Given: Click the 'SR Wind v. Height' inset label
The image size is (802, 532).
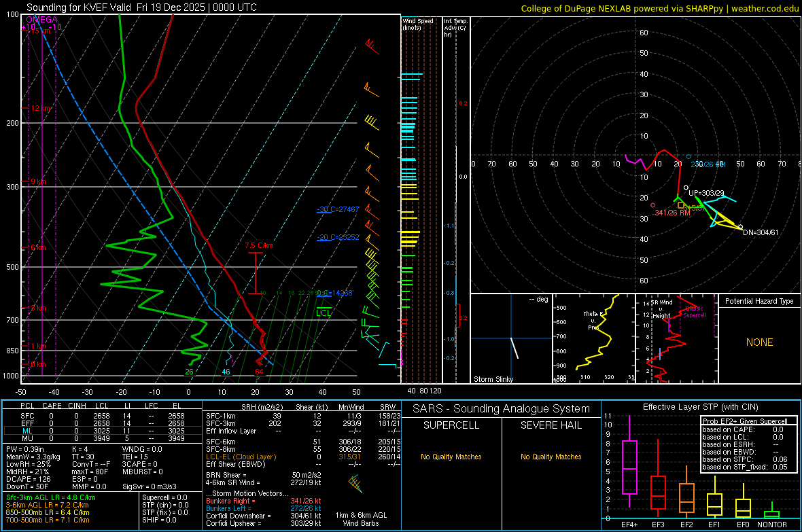Looking at the screenshot, I should pyautogui.click(x=661, y=309).
